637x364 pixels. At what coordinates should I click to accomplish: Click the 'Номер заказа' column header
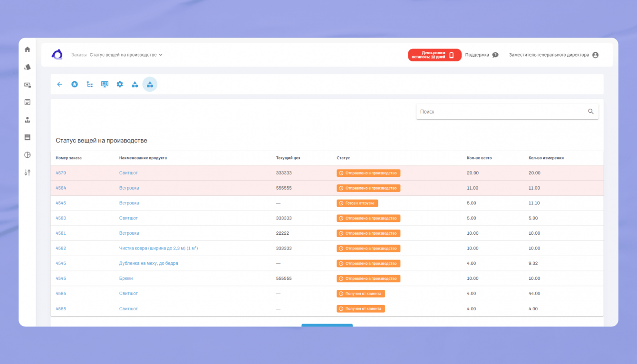click(68, 158)
